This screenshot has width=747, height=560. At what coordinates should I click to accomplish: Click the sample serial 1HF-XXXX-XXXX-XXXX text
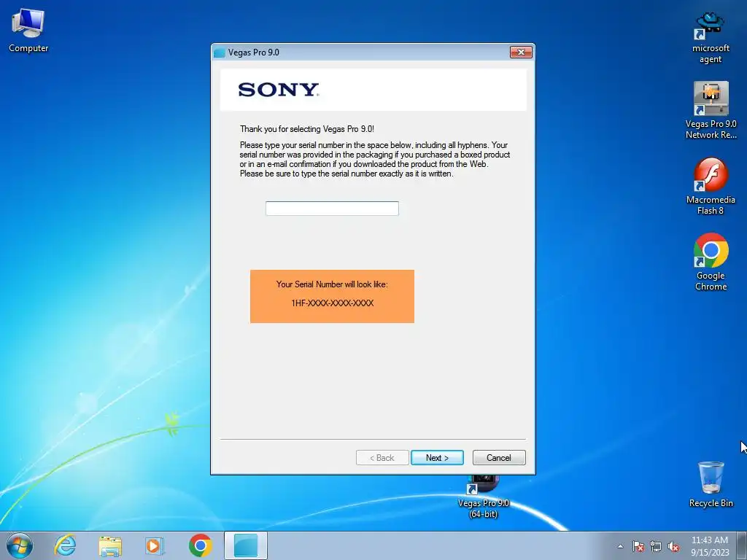point(332,303)
